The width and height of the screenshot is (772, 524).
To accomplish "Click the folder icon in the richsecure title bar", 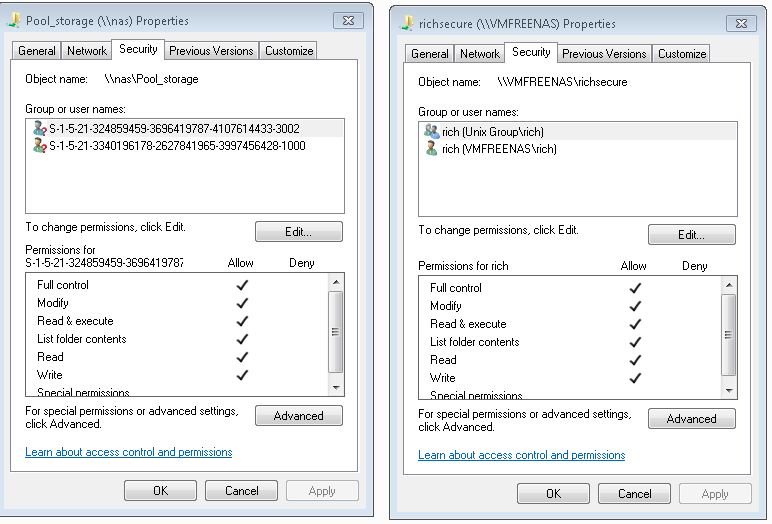I will tap(408, 23).
